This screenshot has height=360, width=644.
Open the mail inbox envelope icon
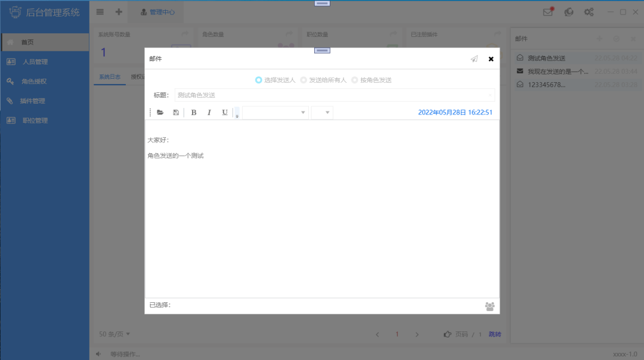click(x=548, y=12)
